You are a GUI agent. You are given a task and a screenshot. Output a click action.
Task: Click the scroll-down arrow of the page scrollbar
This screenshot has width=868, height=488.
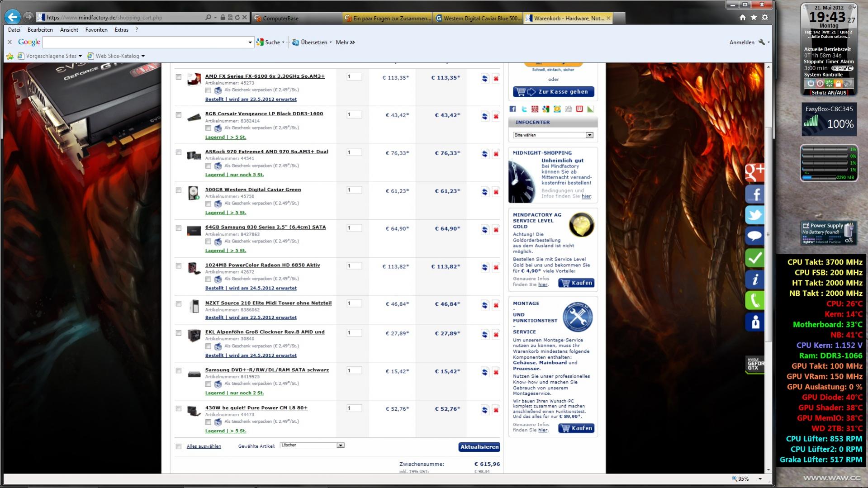pos(768,469)
